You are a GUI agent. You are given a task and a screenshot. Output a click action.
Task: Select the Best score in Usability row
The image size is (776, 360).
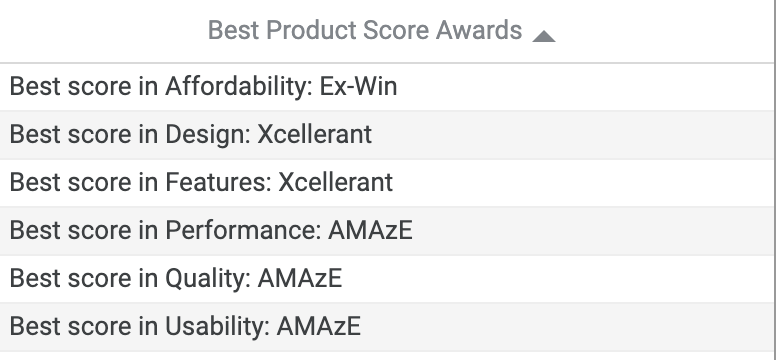point(387,327)
